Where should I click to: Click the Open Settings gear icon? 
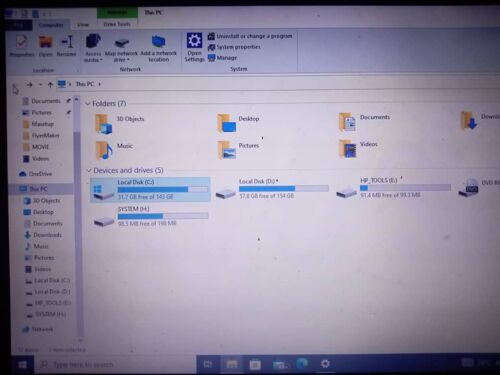(x=194, y=41)
